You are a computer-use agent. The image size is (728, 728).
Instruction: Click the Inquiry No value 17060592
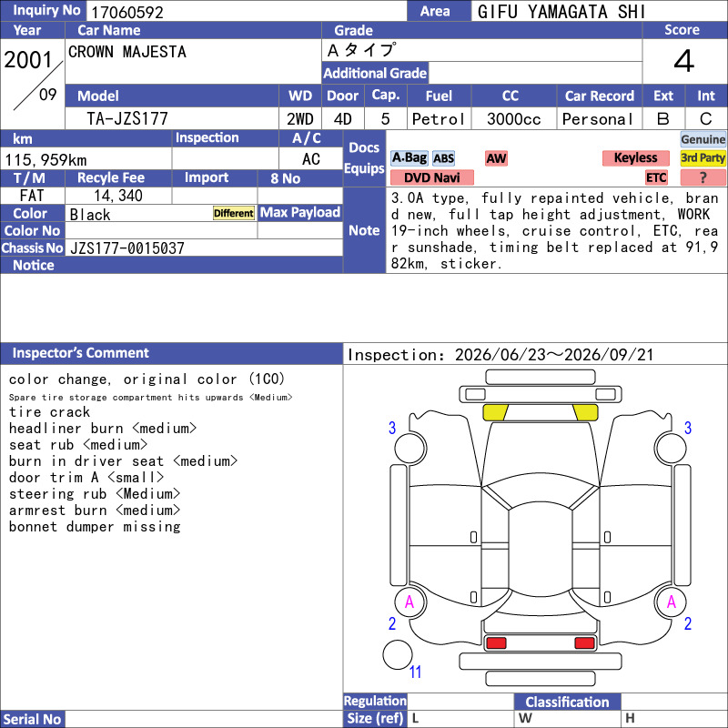(x=126, y=12)
